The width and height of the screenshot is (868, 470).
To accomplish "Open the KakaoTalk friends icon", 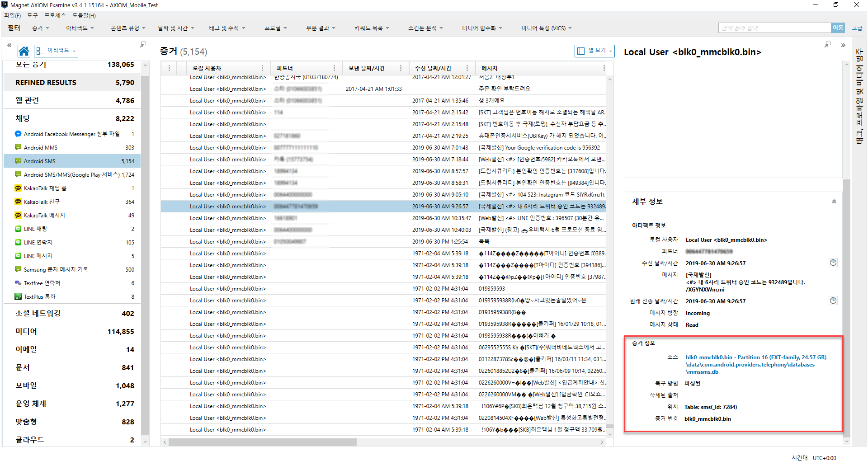I will (18, 202).
